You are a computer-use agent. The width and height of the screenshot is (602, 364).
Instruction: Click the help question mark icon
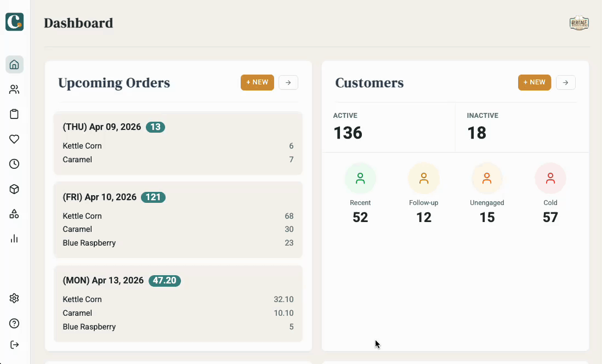point(14,323)
